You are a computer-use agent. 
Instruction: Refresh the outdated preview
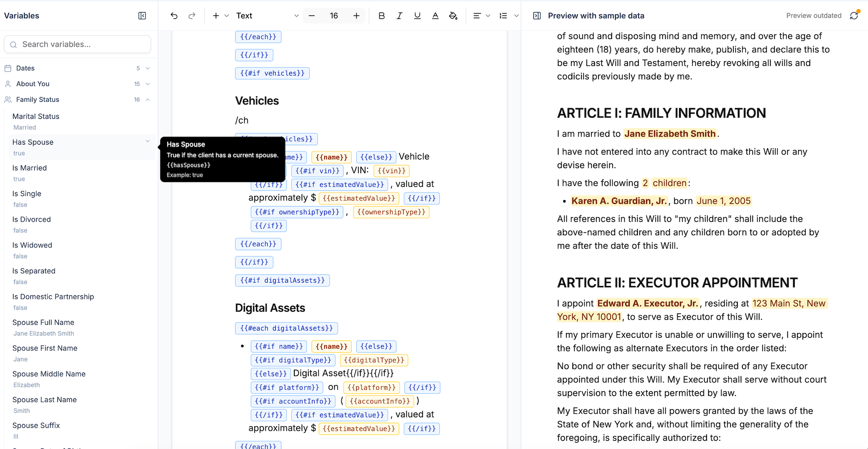[854, 15]
